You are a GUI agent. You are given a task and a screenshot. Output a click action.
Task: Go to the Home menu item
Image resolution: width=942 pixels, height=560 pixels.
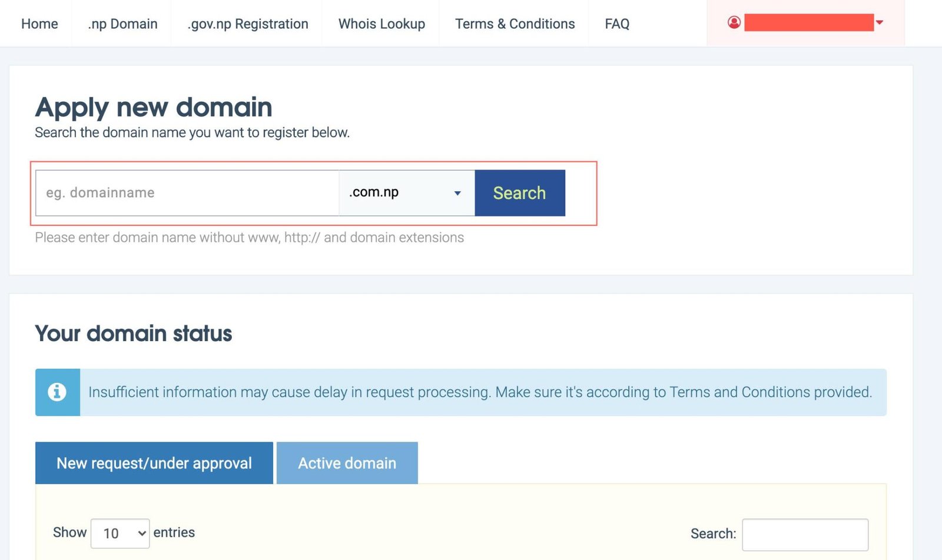click(x=39, y=24)
